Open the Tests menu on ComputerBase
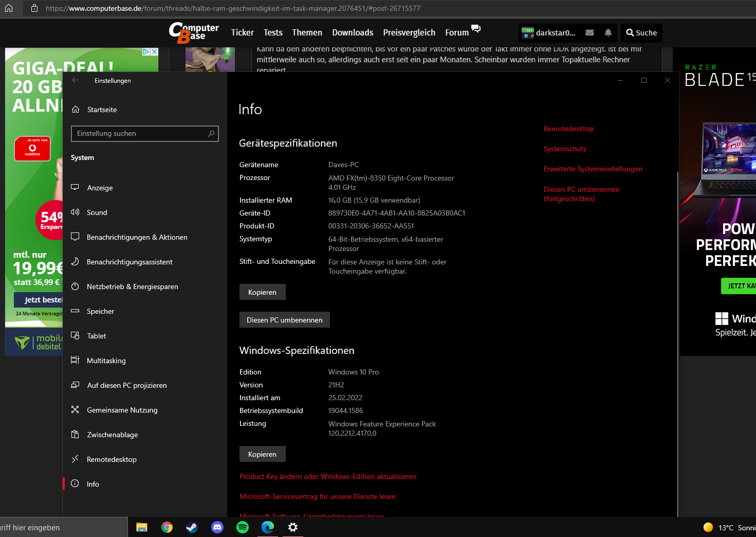Viewport: 756px width, 537px height. 273,32
